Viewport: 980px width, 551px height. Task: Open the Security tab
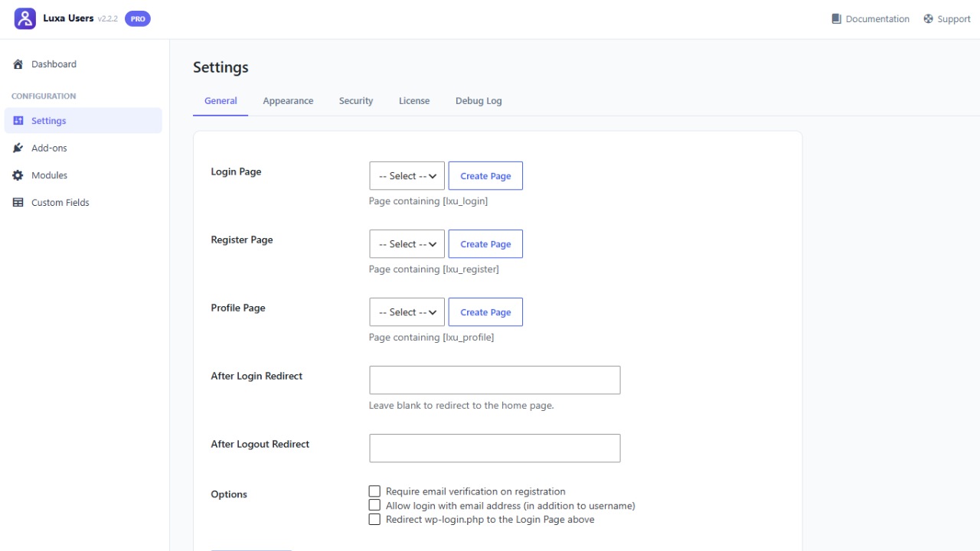point(356,101)
